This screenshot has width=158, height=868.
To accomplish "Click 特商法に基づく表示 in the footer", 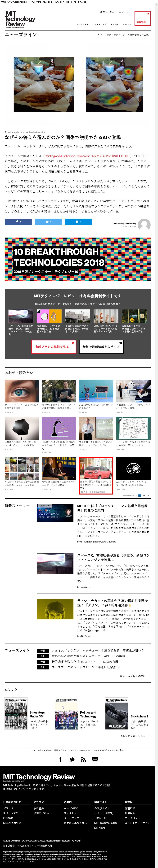I will [x=75, y=823].
